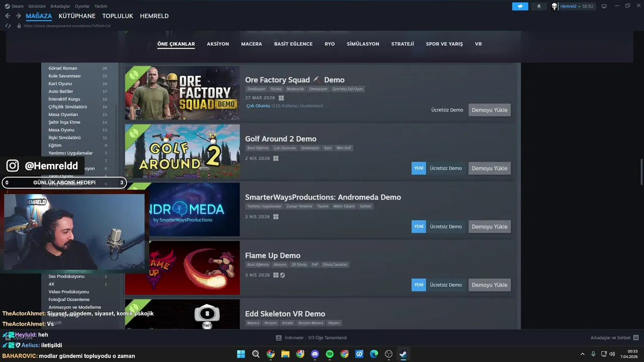
Task: Open the HEMRELD profile section
Action: pyautogui.click(x=154, y=16)
